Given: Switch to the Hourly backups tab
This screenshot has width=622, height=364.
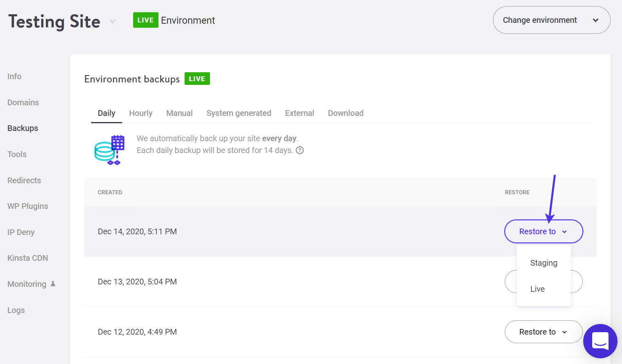Looking at the screenshot, I should [x=140, y=113].
